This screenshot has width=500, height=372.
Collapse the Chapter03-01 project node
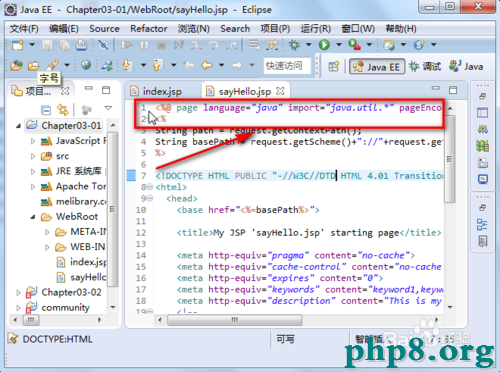click(x=18, y=126)
